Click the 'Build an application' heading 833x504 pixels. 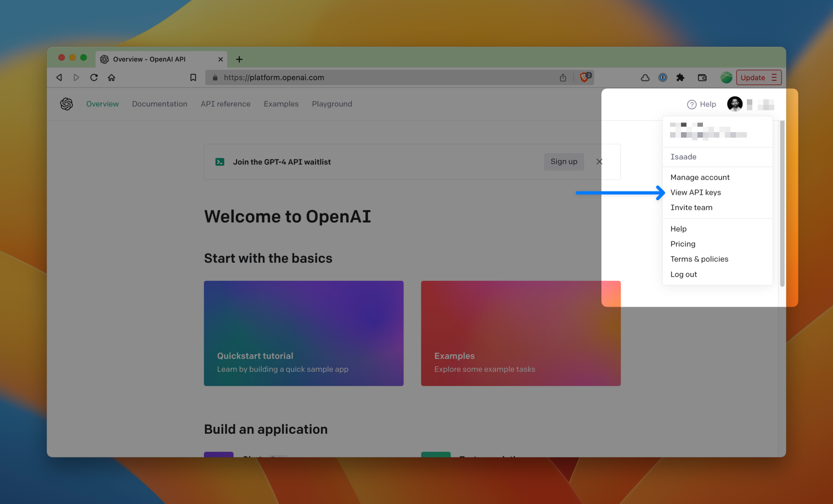tap(266, 429)
